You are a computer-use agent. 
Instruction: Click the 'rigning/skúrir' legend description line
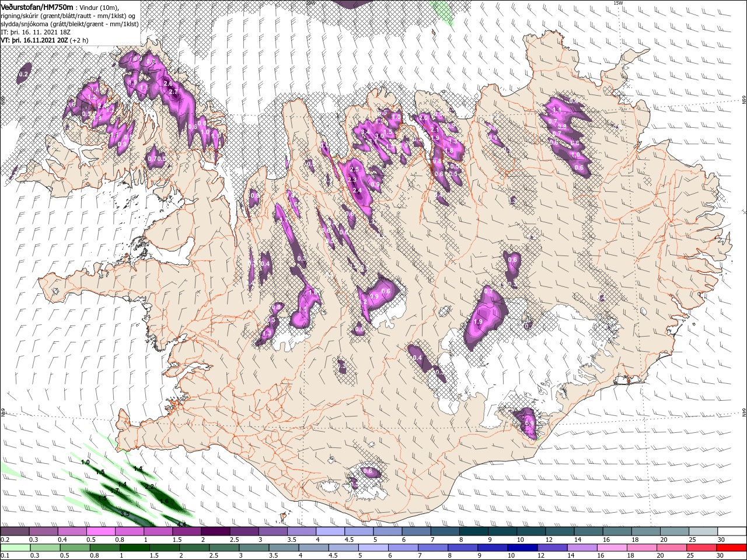68,16
